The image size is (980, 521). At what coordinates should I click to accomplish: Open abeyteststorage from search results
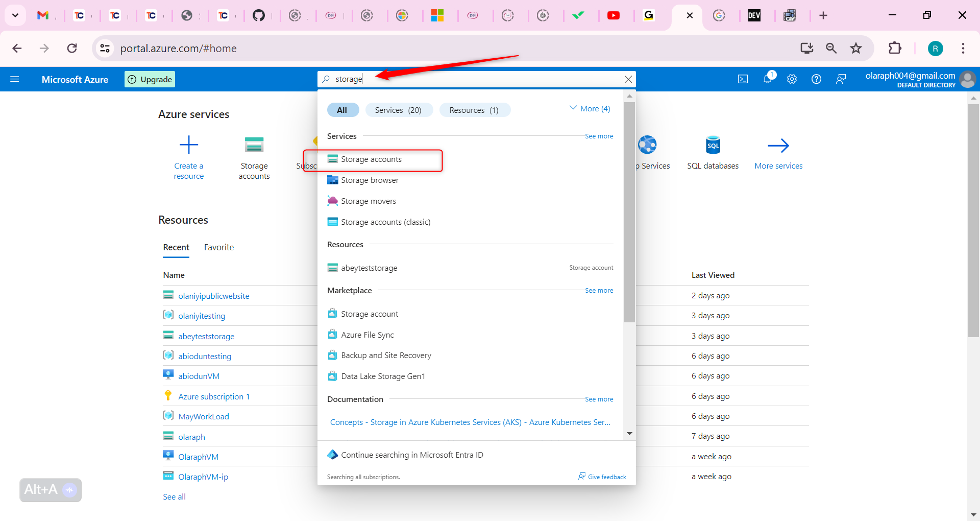pyautogui.click(x=369, y=267)
